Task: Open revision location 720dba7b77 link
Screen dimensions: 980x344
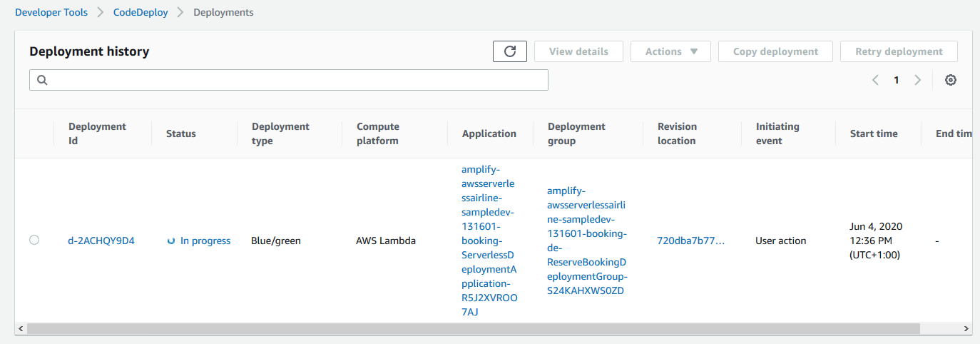Action: click(690, 241)
